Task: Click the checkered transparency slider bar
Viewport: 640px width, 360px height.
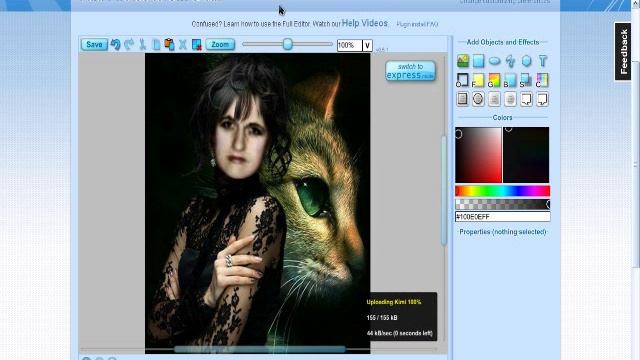Action: pyautogui.click(x=502, y=204)
